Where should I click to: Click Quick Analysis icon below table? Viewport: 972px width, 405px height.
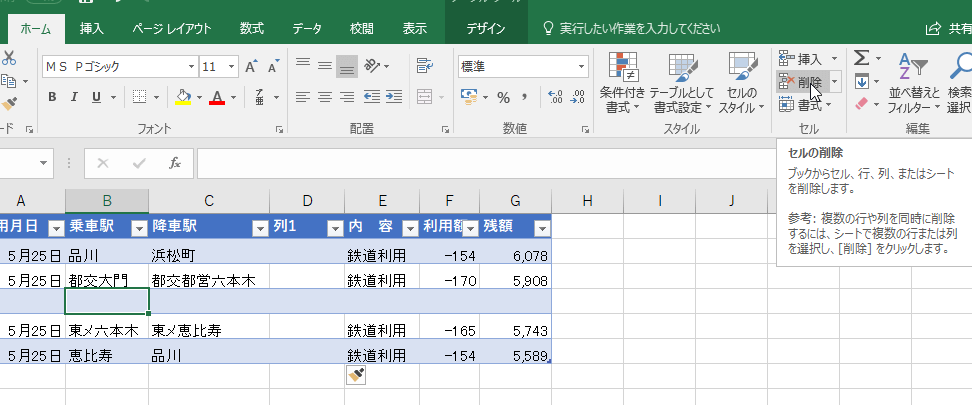click(356, 374)
